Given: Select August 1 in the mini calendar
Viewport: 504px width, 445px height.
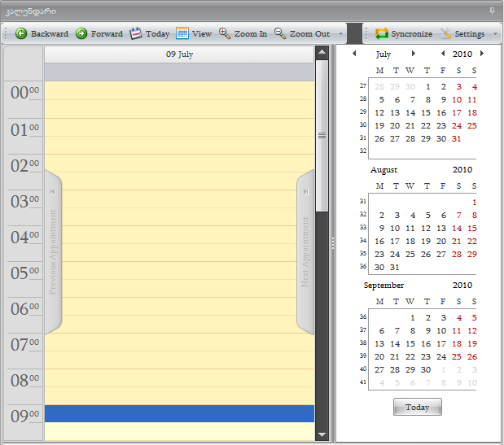Looking at the screenshot, I should pos(474,203).
